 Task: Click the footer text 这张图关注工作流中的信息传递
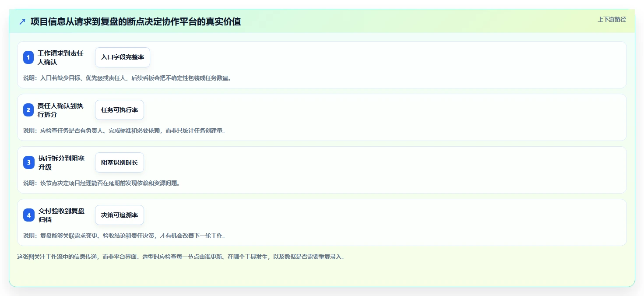(181, 257)
